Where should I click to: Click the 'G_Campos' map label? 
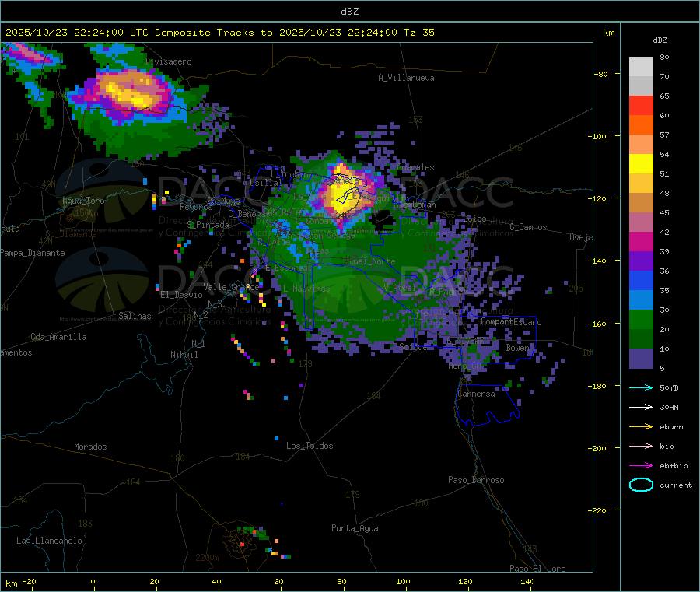[x=528, y=227]
